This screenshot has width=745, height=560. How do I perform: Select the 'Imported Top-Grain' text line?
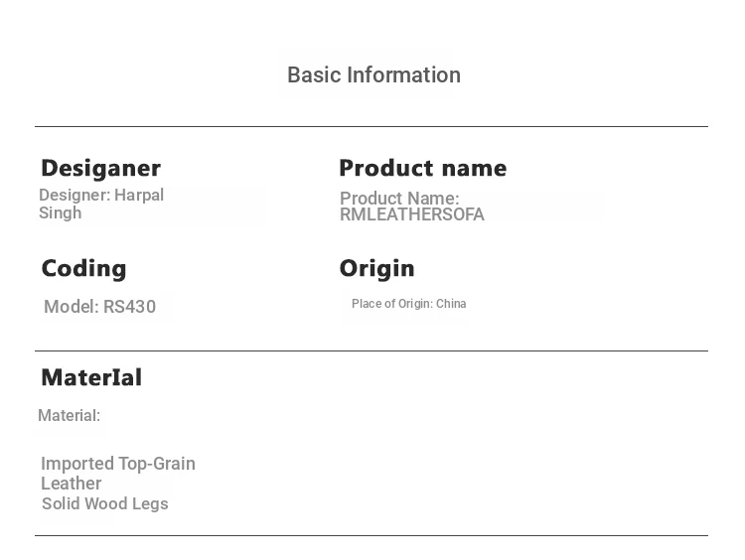[x=118, y=464]
